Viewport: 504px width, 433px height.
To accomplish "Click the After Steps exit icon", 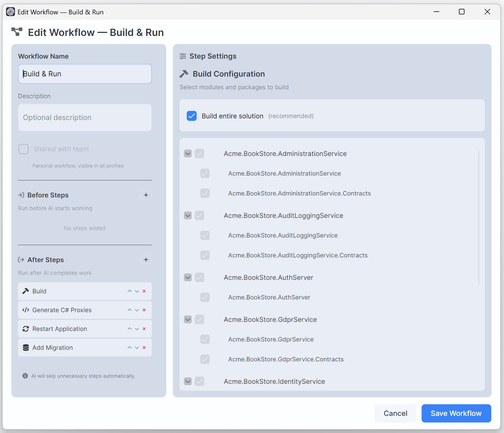I will coord(21,260).
